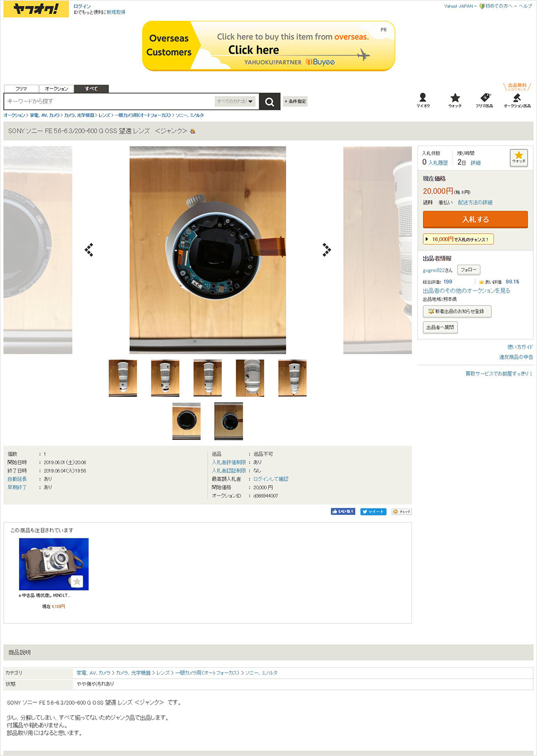Click into keyword search field

point(110,101)
